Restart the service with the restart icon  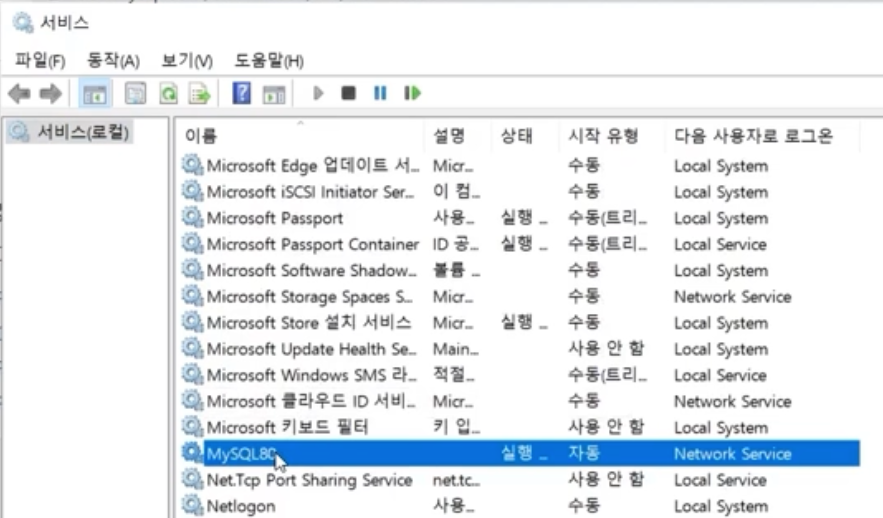(412, 93)
